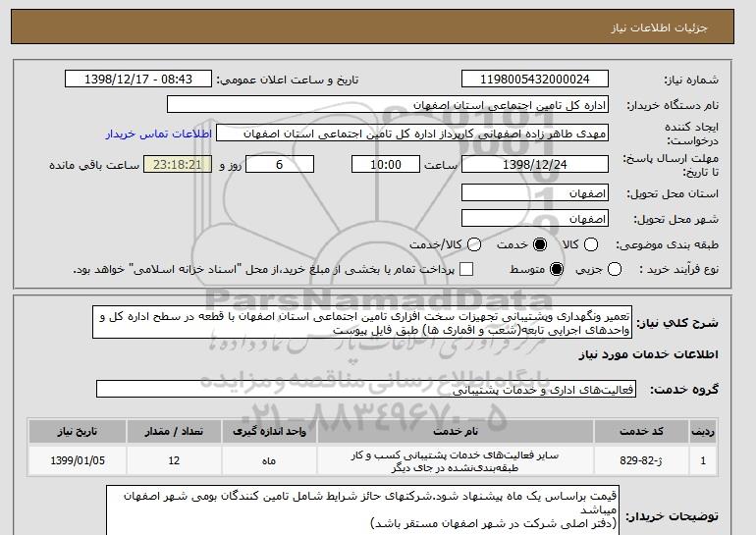Click the deadline hour field 10:00

pos(386,164)
